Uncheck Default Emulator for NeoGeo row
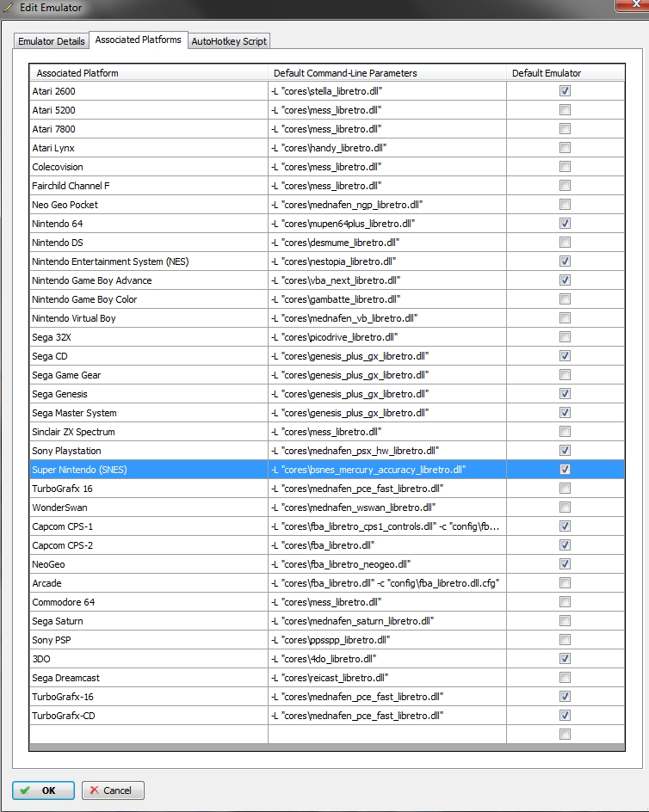The width and height of the screenshot is (649, 812). pos(565,564)
